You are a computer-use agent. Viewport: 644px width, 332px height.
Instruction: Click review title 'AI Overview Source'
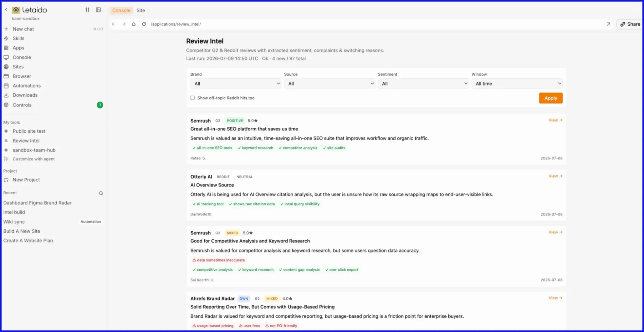pos(212,185)
